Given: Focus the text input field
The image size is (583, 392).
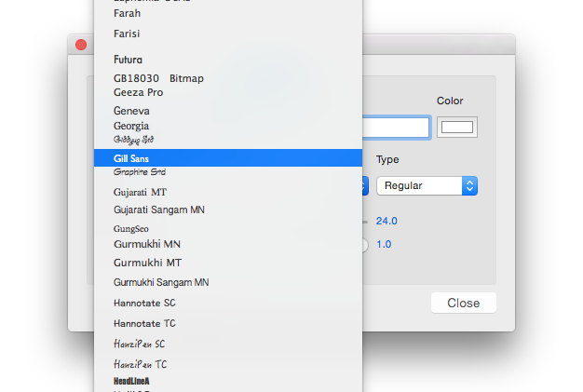Looking at the screenshot, I should pyautogui.click(x=396, y=127).
